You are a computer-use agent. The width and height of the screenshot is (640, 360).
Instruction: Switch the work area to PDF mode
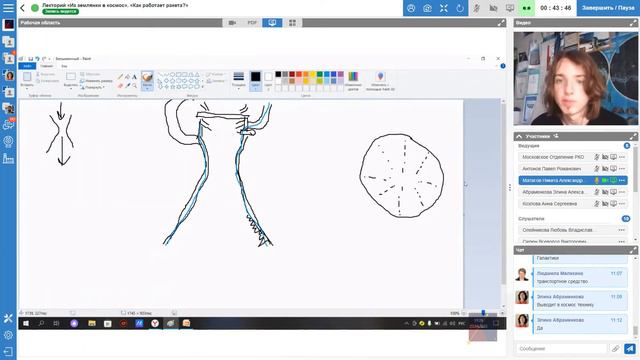pyautogui.click(x=252, y=23)
